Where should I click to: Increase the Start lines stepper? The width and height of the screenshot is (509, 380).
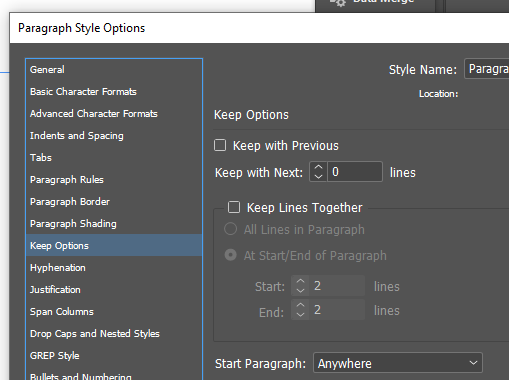(x=300, y=281)
